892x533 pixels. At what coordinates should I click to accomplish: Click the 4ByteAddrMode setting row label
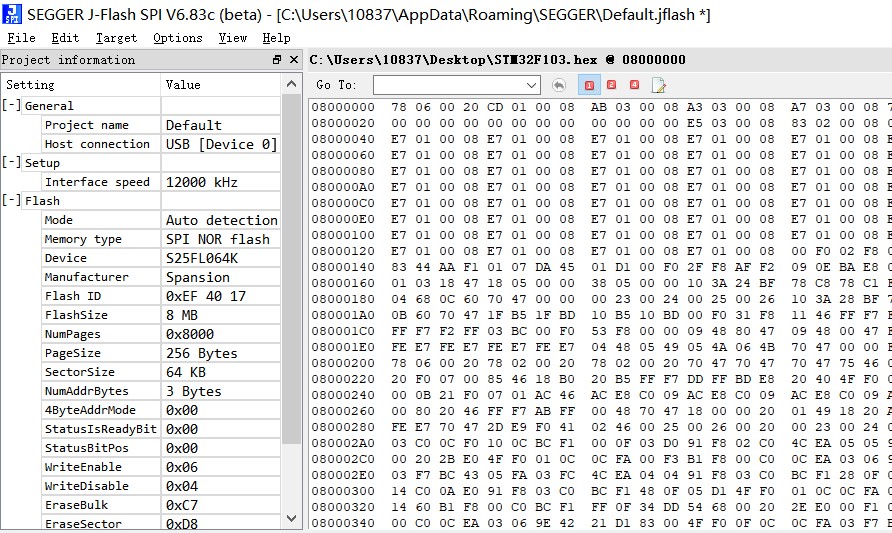90,410
